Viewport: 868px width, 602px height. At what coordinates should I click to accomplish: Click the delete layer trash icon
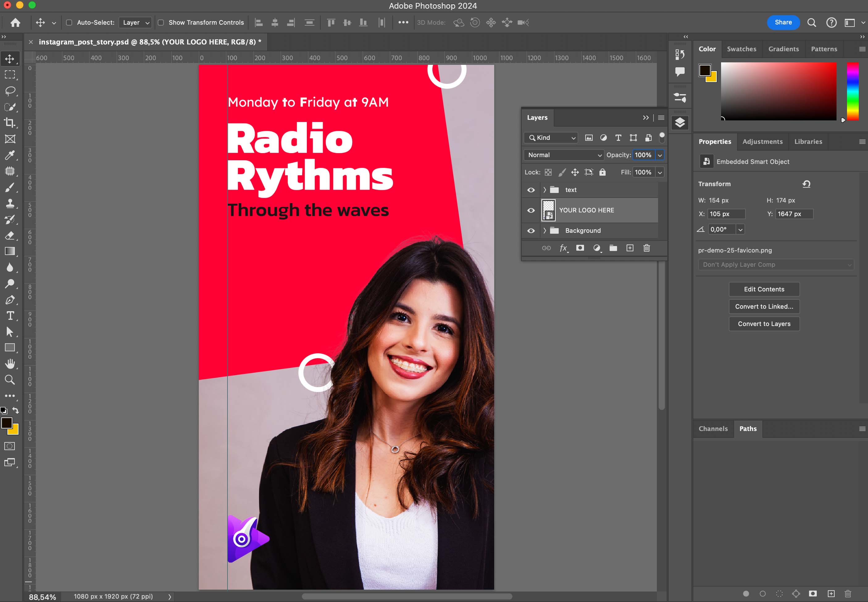646,248
